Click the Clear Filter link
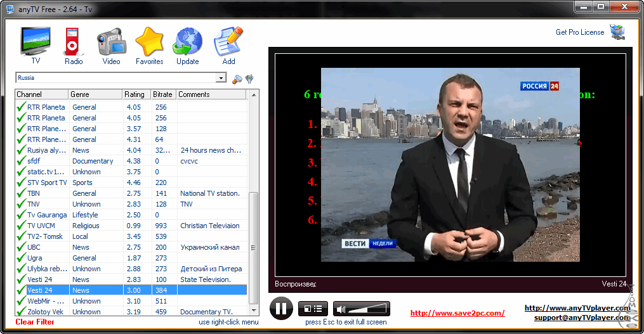Image resolution: width=644 pixels, height=334 pixels. tap(35, 322)
